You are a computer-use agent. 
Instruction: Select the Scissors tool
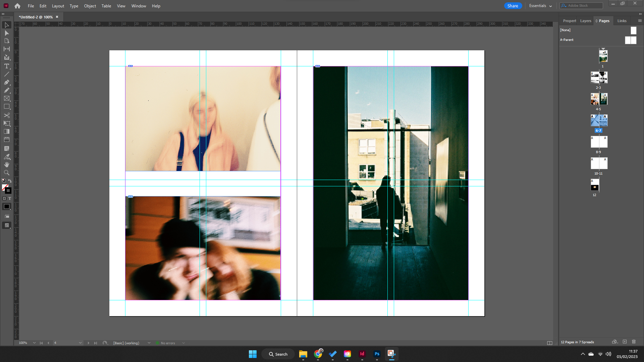click(6, 115)
